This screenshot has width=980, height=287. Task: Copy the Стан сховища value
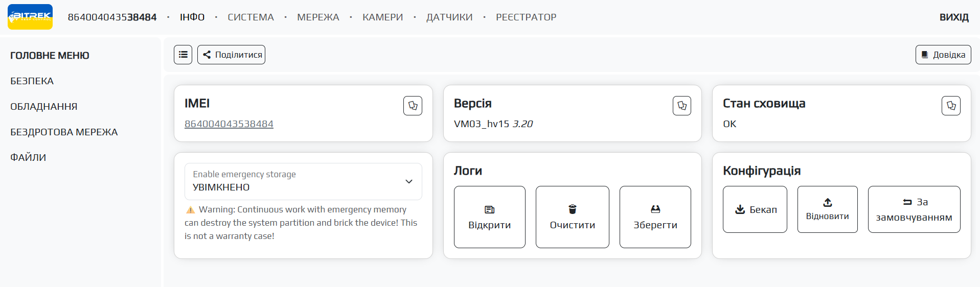click(950, 106)
